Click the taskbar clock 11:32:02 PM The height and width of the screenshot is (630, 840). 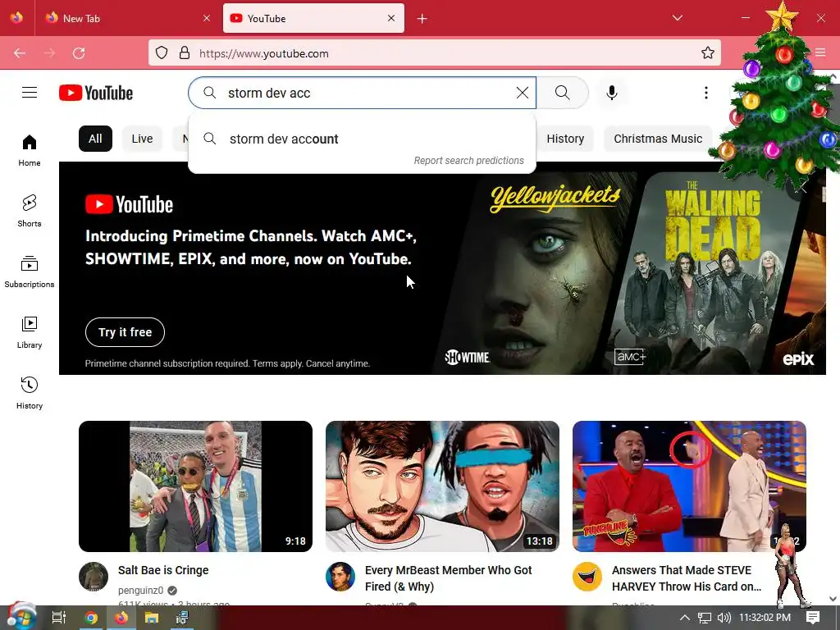click(x=765, y=618)
